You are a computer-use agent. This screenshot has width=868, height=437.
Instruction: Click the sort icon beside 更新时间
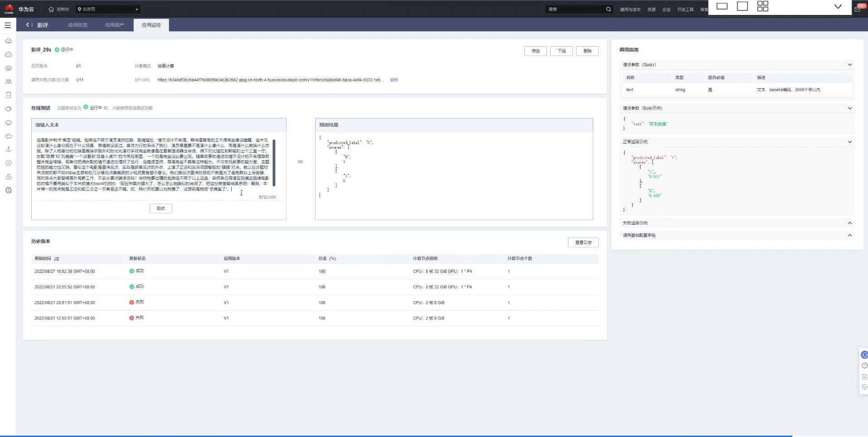pos(57,259)
